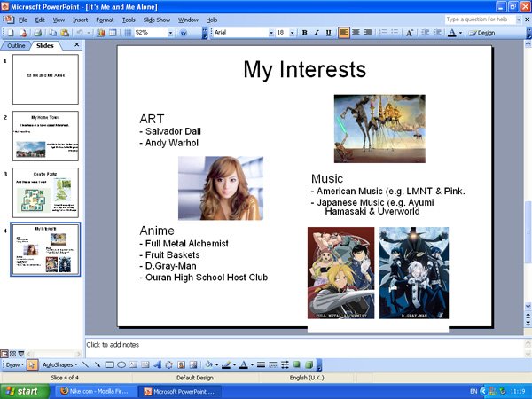The image size is (532, 399).
Task: Insert a Text Box from Drawing toolbar
Action: click(x=133, y=364)
